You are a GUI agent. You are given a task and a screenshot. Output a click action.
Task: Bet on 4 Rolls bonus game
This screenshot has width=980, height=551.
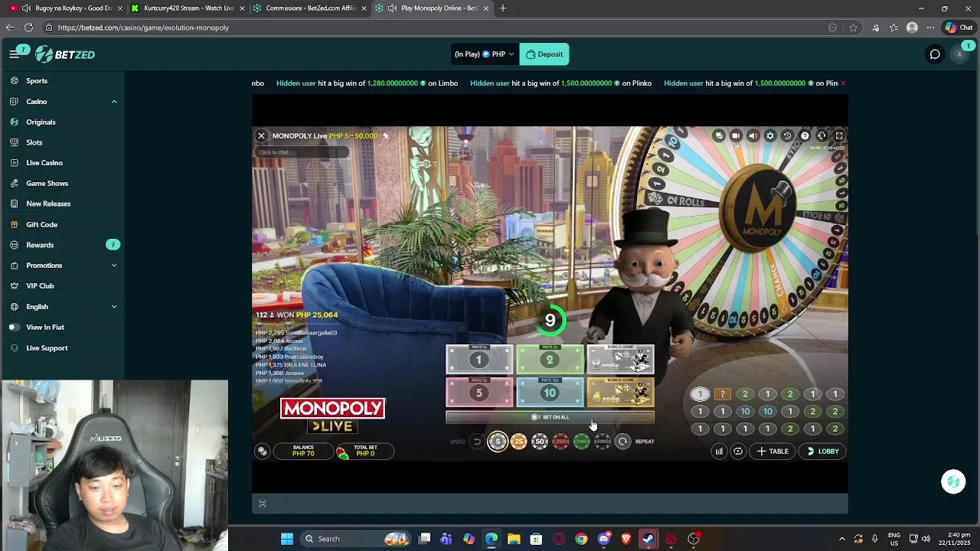pos(620,393)
